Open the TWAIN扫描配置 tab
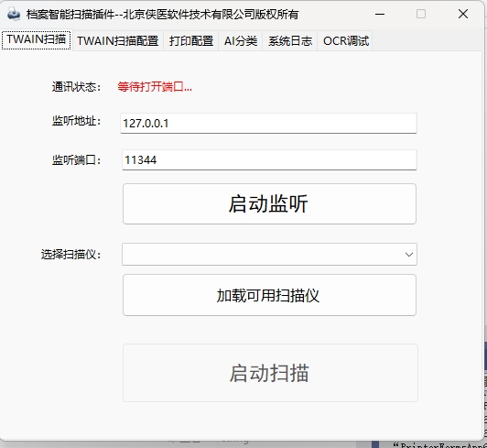This screenshot has height=448, width=487. coord(118,40)
